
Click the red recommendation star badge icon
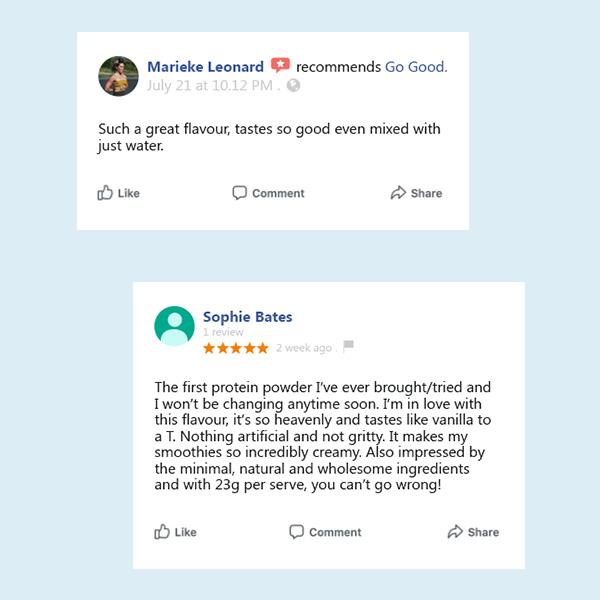click(280, 66)
